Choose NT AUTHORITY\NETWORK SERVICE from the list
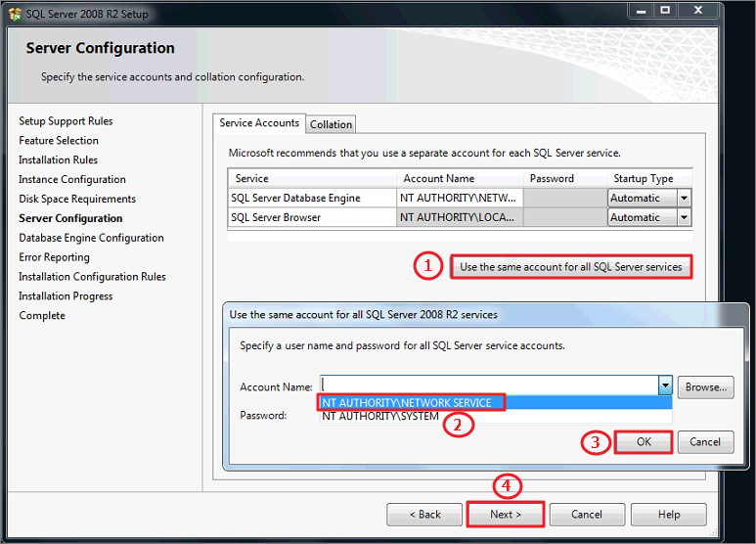The width and height of the screenshot is (756, 544). point(496,403)
